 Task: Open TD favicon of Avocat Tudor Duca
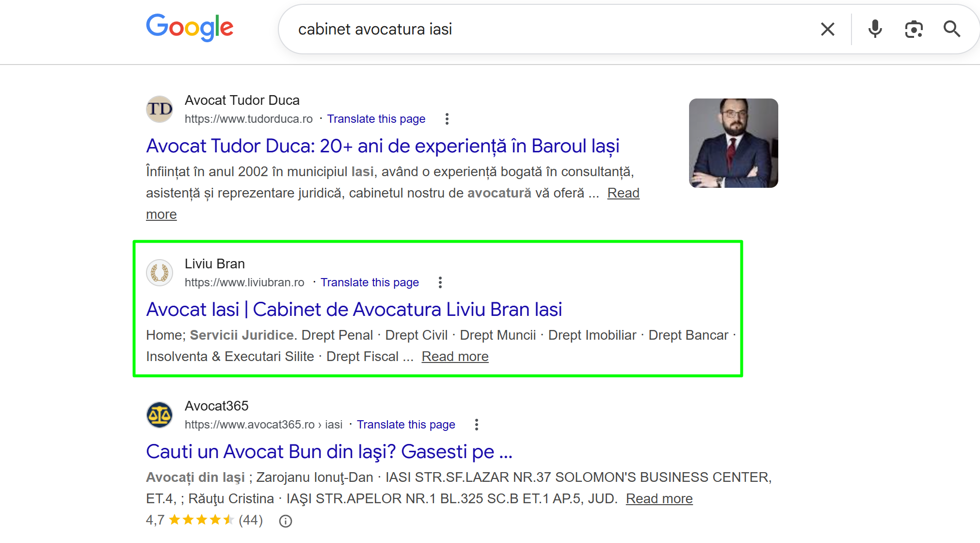coord(160,109)
